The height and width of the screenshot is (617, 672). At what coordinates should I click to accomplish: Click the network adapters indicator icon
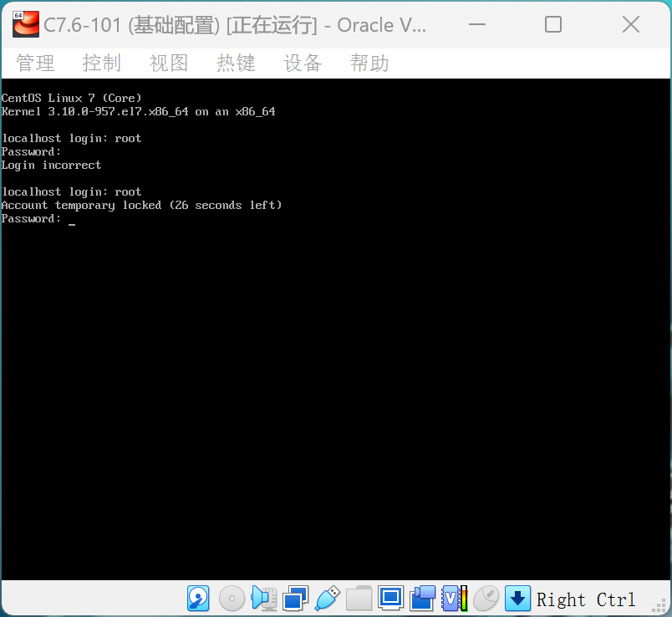click(x=295, y=598)
